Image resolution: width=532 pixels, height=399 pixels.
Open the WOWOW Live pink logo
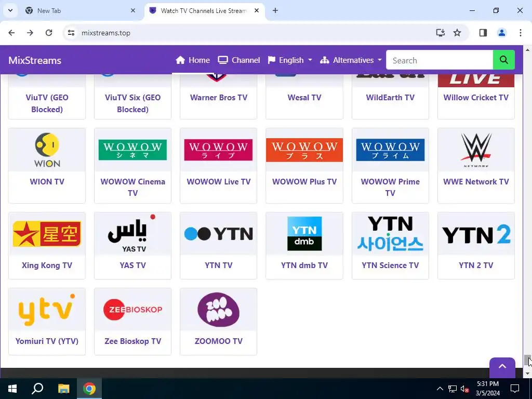(219, 150)
